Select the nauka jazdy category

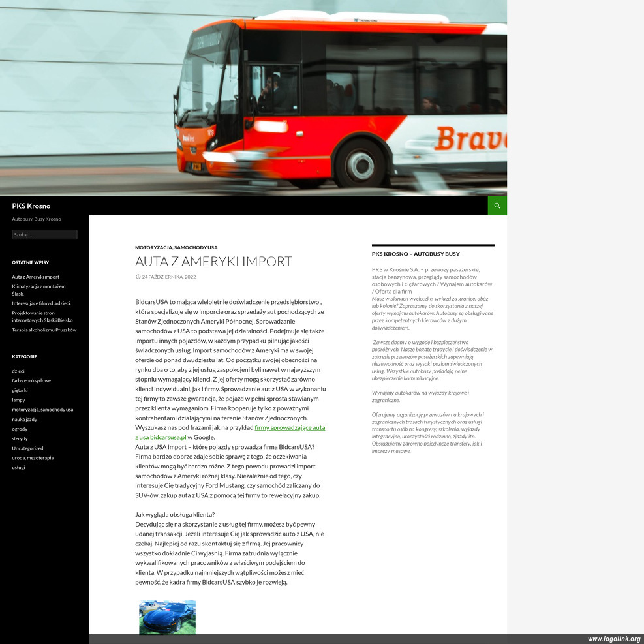[x=25, y=420]
